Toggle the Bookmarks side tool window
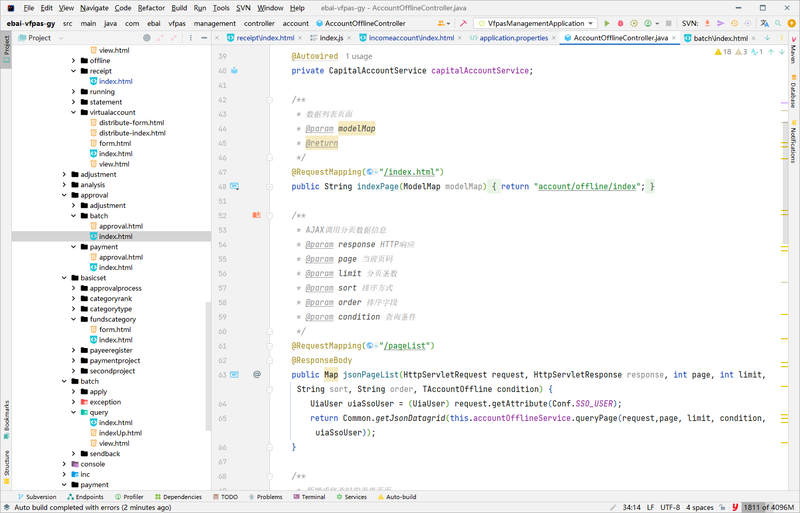Image resolution: width=800 pixels, height=513 pixels. 6,418
